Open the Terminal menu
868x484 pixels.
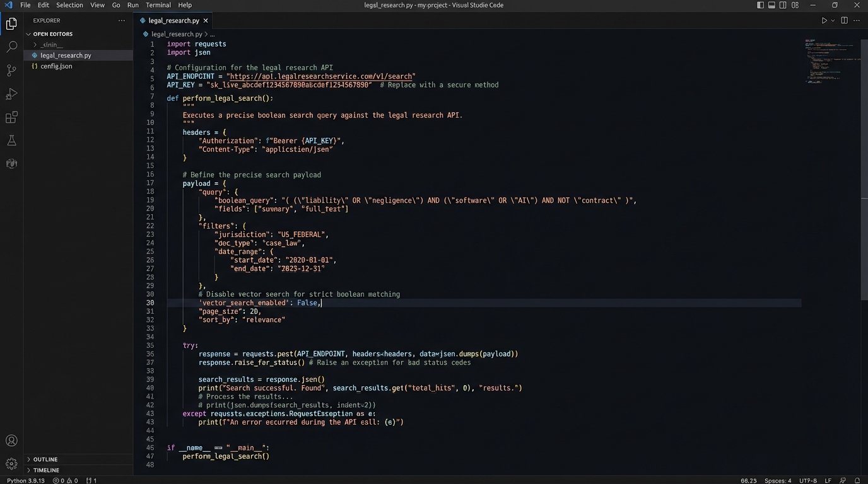point(158,4)
